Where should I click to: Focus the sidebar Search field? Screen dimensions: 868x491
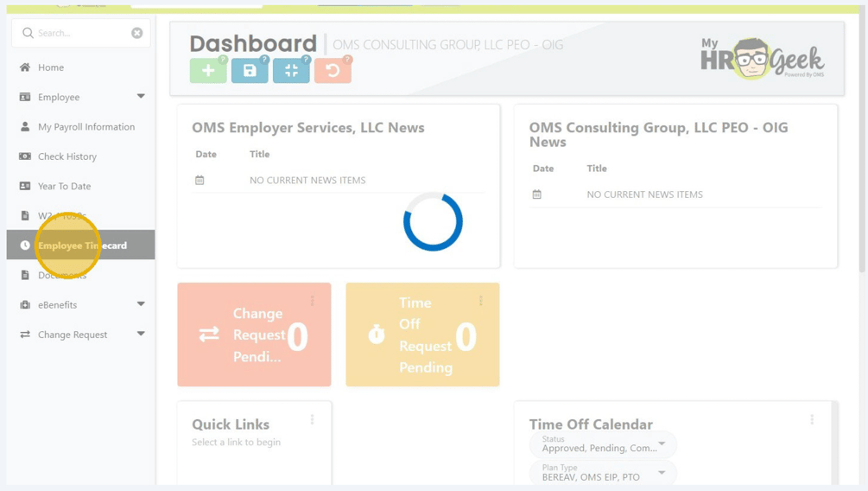pos(81,33)
